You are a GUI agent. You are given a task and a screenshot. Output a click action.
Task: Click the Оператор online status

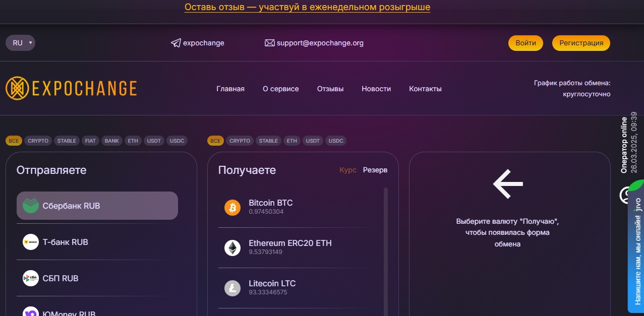tap(624, 145)
